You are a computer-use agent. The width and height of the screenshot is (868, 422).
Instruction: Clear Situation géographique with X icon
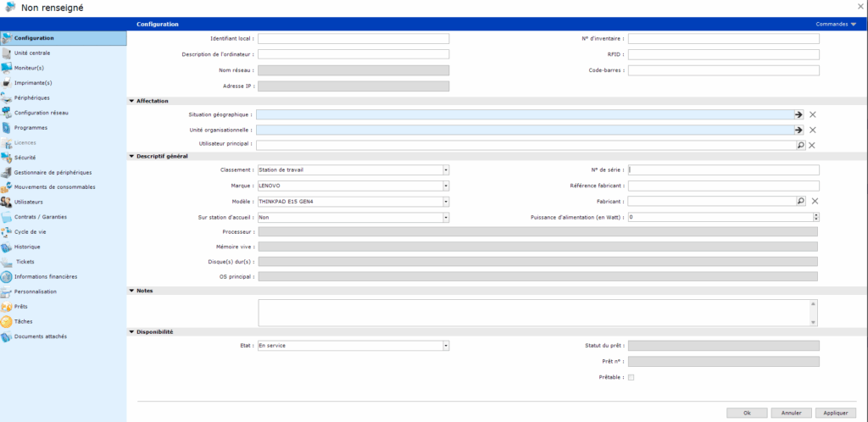point(813,114)
